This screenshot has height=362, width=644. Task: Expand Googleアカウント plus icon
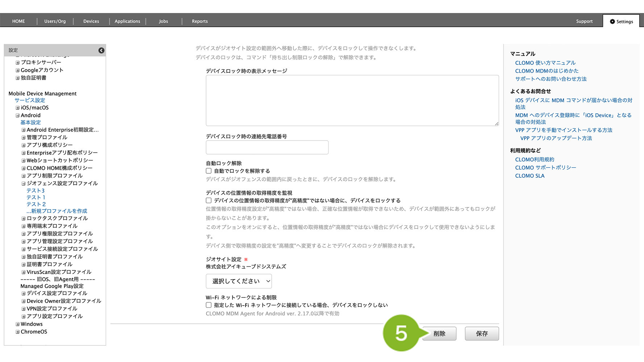[17, 70]
